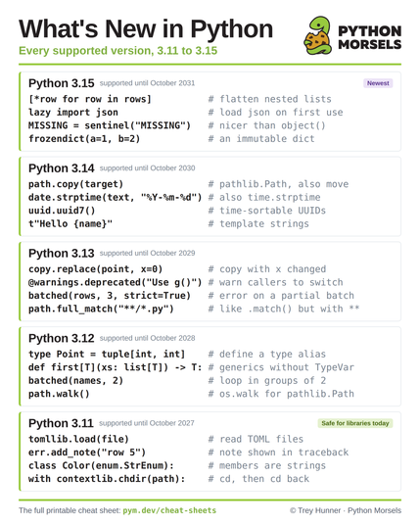Click the PYTHON MORSELS wordmark
Image resolution: width=420 pixels, height=525 pixels.
(369, 37)
